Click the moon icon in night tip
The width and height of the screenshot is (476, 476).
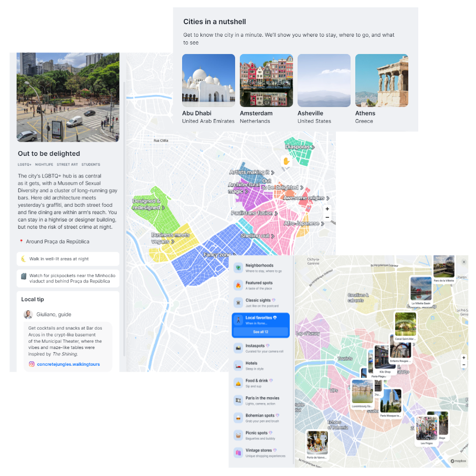(24, 259)
